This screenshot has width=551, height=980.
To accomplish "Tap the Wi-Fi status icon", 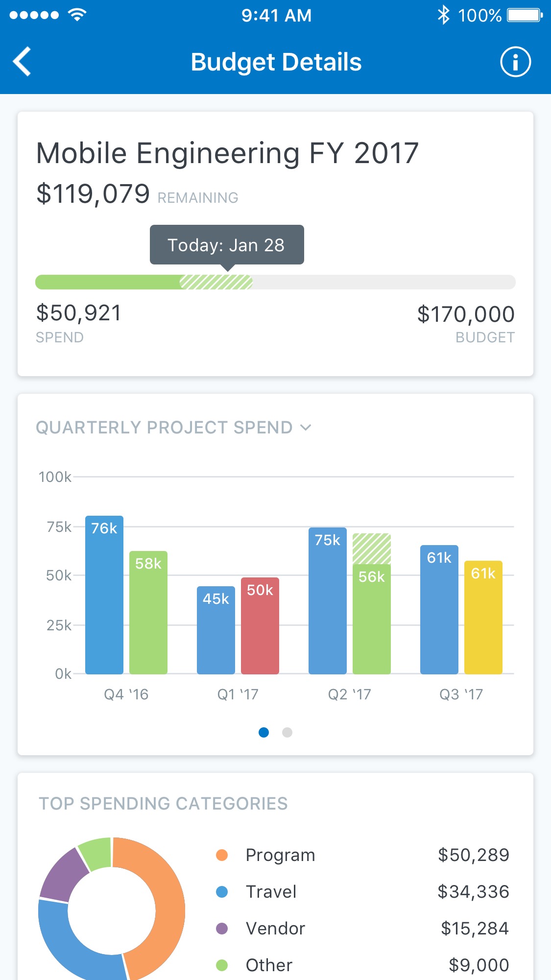I will 77,15.
